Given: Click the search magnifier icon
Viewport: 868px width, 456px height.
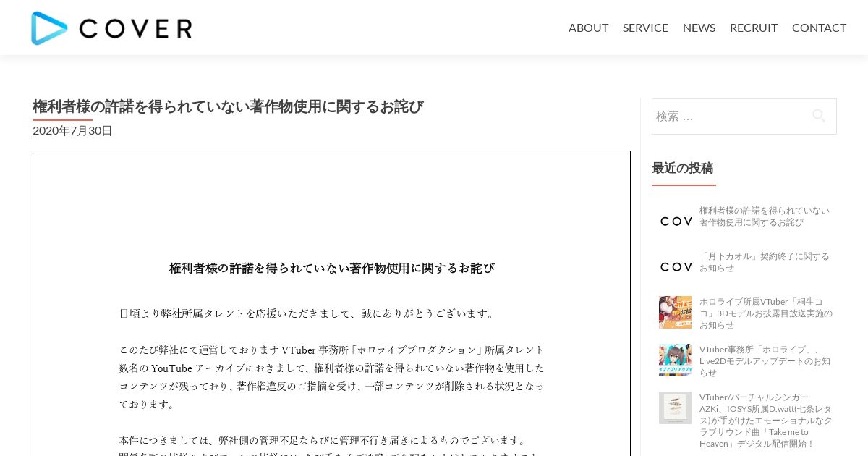Looking at the screenshot, I should 819,116.
